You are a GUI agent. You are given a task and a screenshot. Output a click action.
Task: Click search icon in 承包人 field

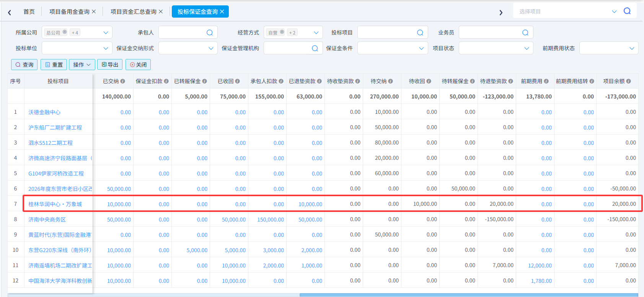(210, 33)
